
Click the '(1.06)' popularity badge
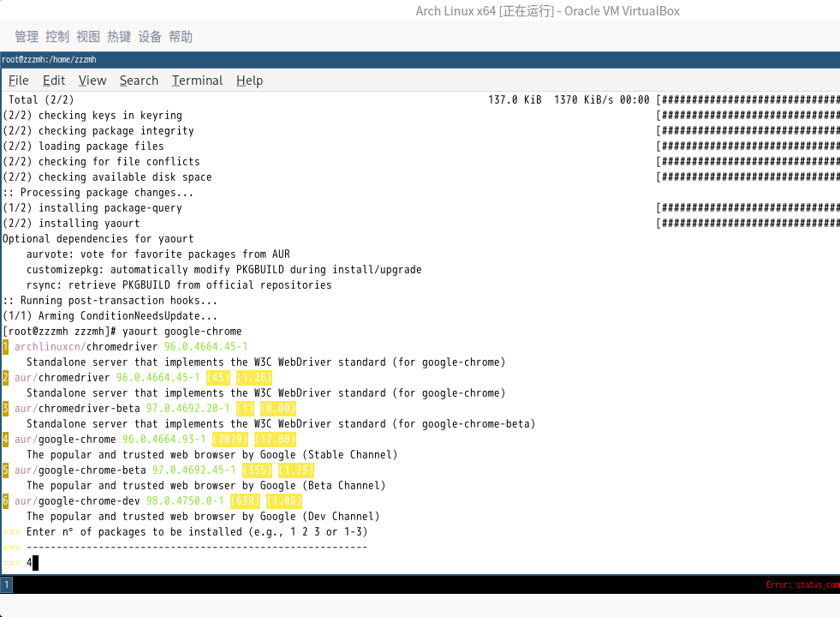tap(284, 501)
